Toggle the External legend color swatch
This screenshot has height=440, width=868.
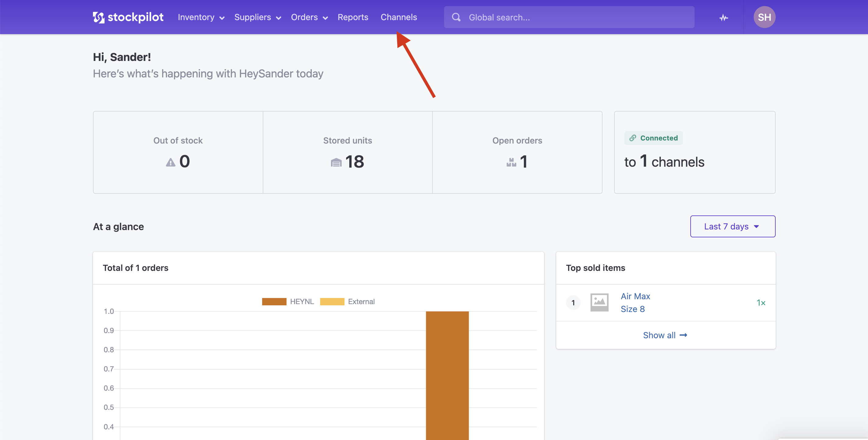point(332,302)
